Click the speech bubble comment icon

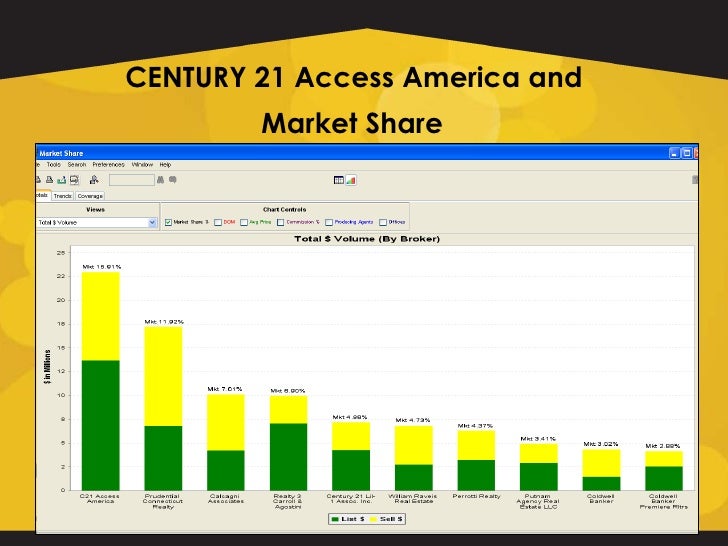coord(173,180)
